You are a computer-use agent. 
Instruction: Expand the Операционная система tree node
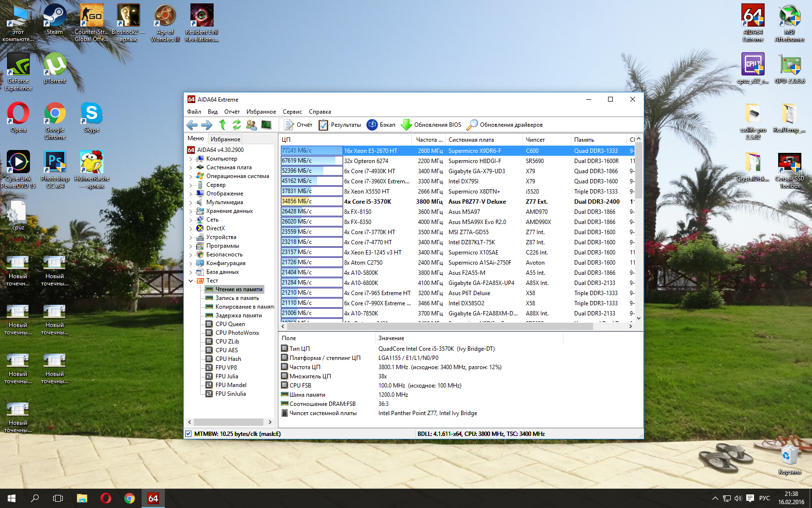[x=191, y=176]
